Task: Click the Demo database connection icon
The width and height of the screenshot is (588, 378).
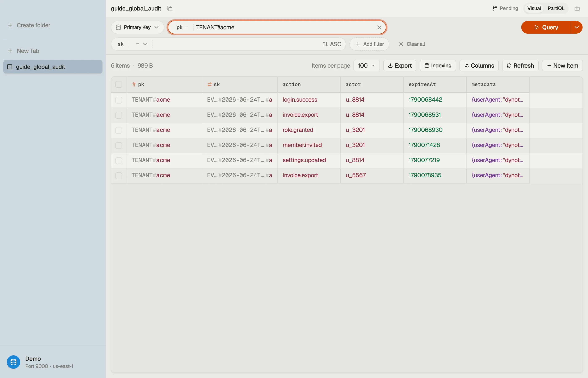Action: click(13, 362)
